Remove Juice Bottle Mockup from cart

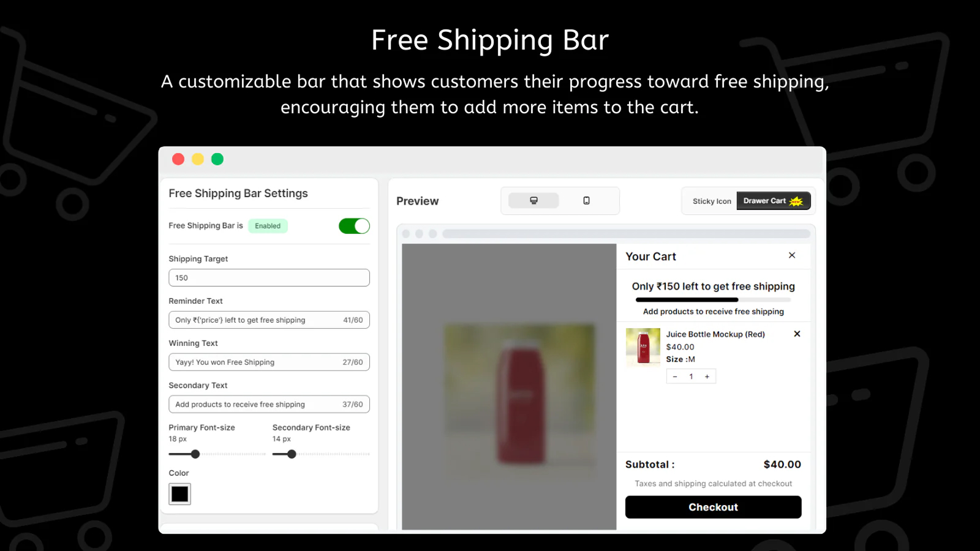[x=797, y=334]
